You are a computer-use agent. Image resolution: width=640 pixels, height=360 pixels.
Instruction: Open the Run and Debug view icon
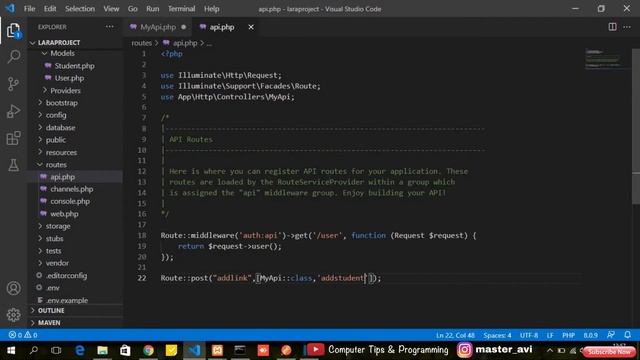[x=13, y=111]
